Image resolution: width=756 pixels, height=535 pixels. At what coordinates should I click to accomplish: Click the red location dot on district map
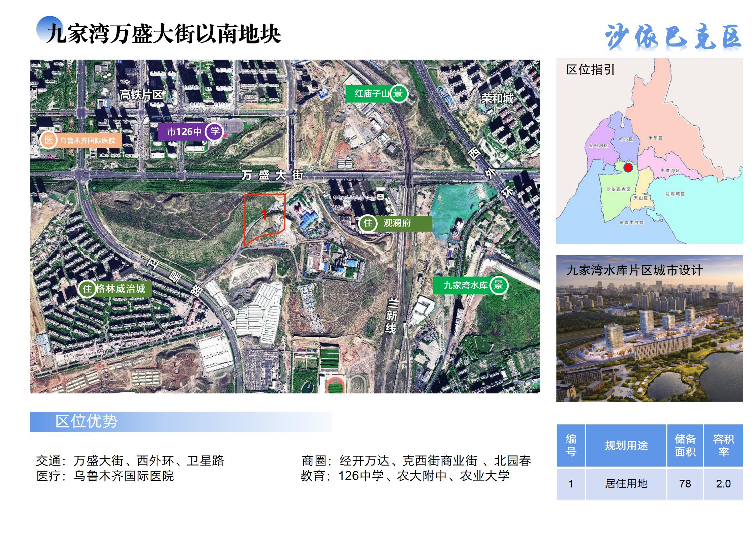(628, 168)
